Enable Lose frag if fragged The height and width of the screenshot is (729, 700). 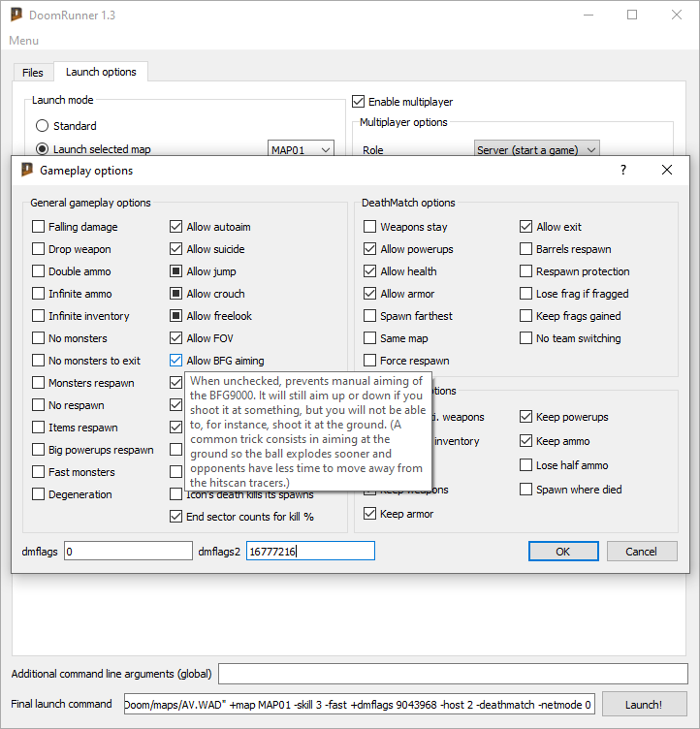click(525, 294)
